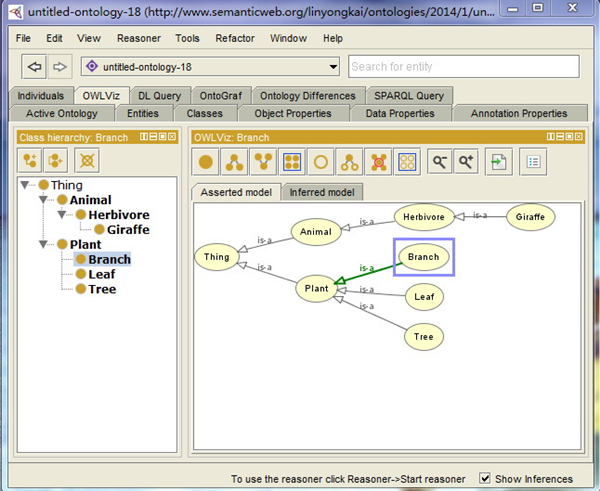Open the Reasoner menu
The width and height of the screenshot is (600, 491).
[138, 38]
